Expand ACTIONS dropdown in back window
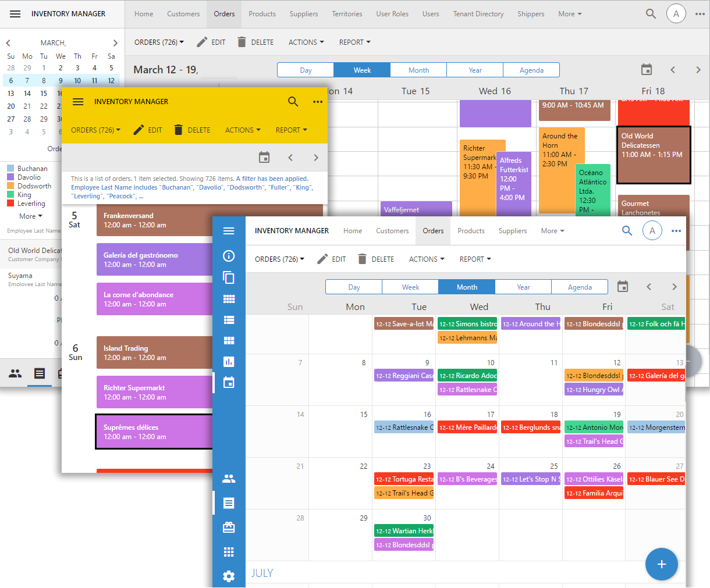710x588 pixels. [306, 42]
